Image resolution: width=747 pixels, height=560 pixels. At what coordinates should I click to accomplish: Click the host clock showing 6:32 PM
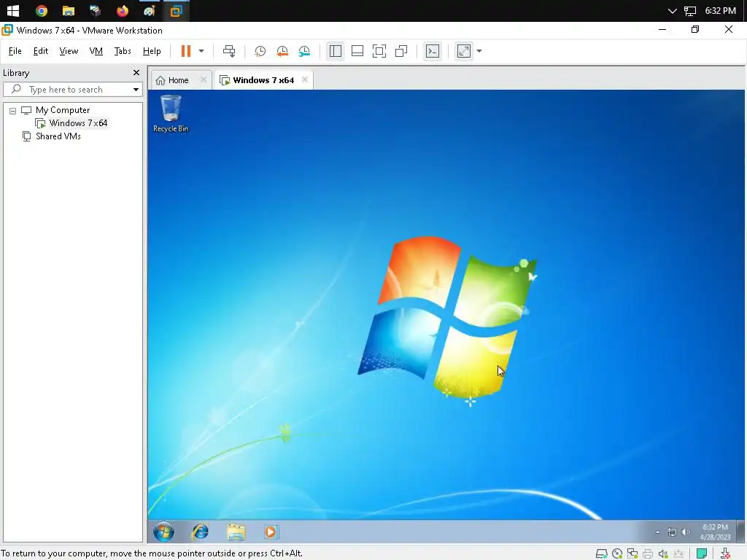click(720, 11)
